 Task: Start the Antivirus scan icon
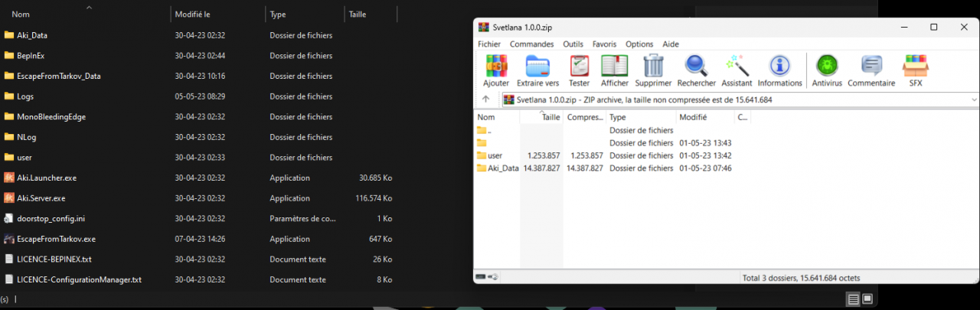click(826, 70)
